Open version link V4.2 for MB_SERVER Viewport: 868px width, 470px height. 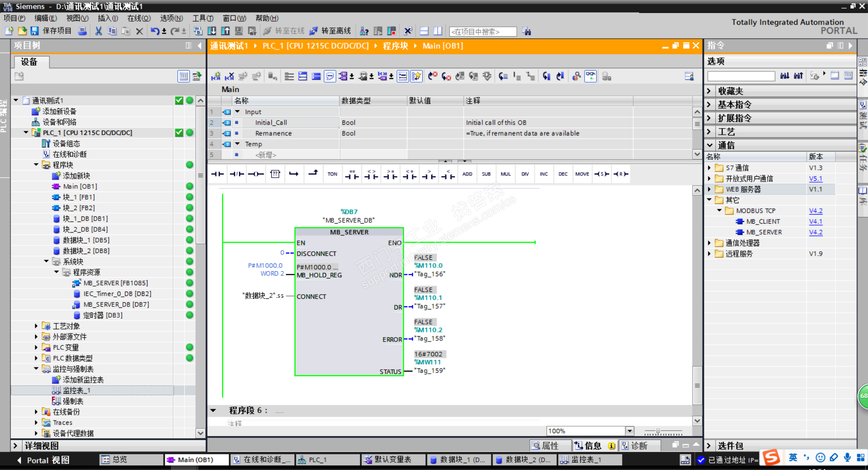coord(816,232)
